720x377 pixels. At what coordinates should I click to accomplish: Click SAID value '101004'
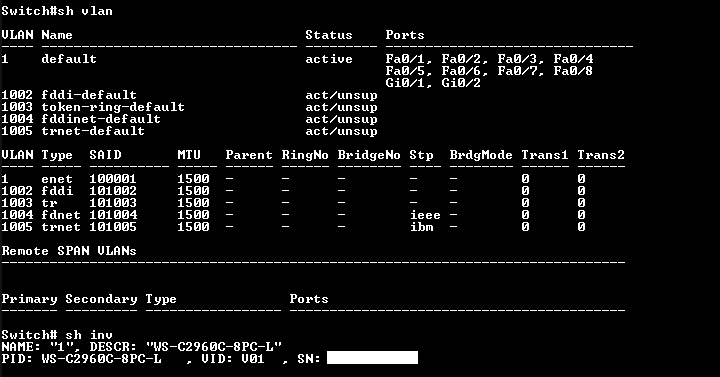click(x=113, y=214)
